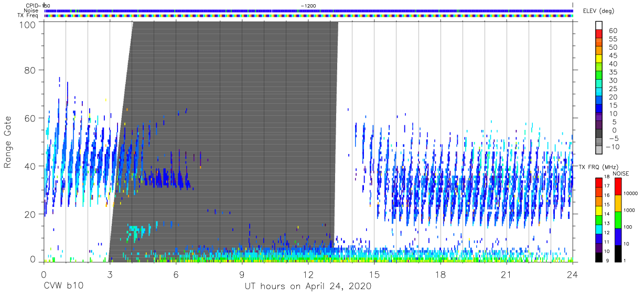This screenshot has width=644, height=297.
Task: Pick the blue swatch on the noise legend
Action: (x=618, y=236)
